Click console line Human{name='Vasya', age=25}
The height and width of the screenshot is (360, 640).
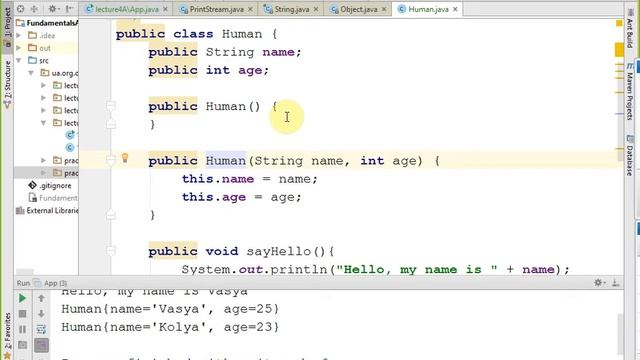(170, 309)
